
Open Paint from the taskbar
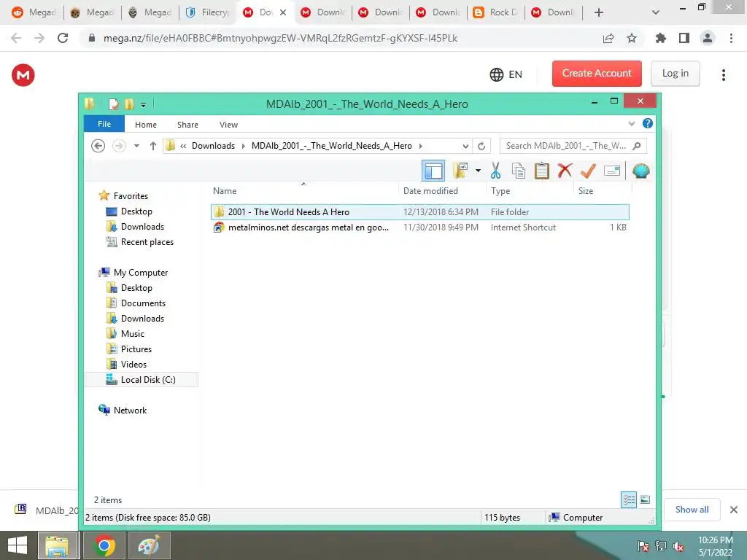pyautogui.click(x=150, y=545)
